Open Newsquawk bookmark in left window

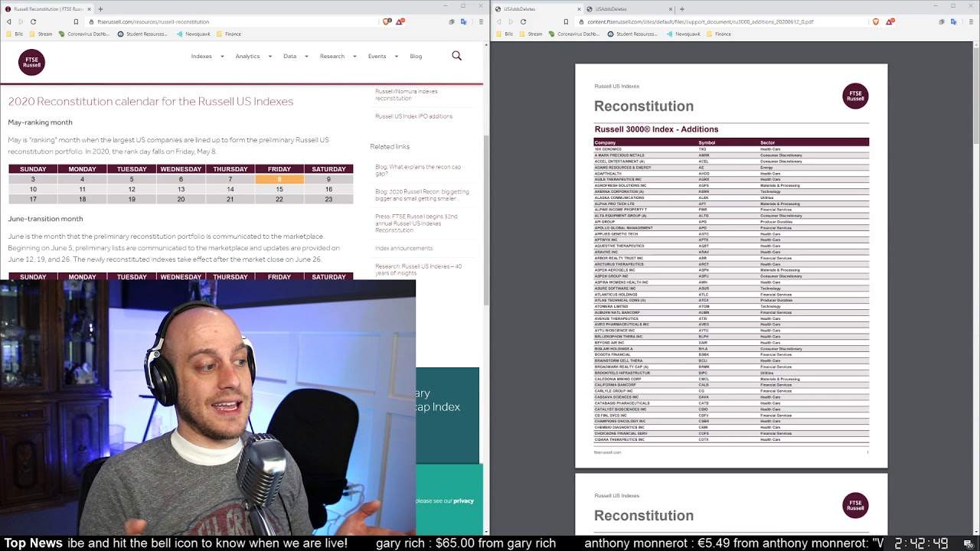194,34
